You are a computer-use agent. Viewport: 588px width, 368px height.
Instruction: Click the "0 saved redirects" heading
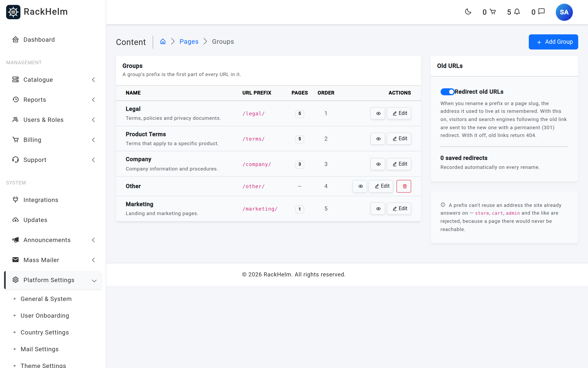click(464, 158)
